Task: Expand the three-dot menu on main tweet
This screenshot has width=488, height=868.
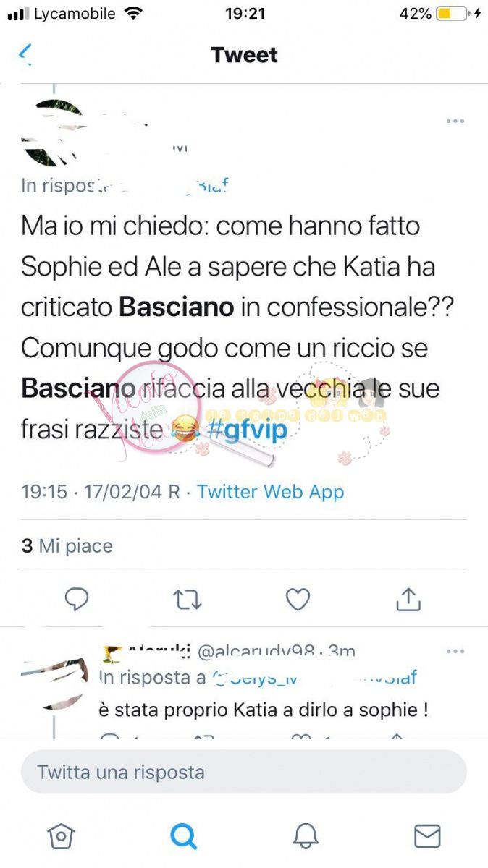Action: [x=455, y=121]
